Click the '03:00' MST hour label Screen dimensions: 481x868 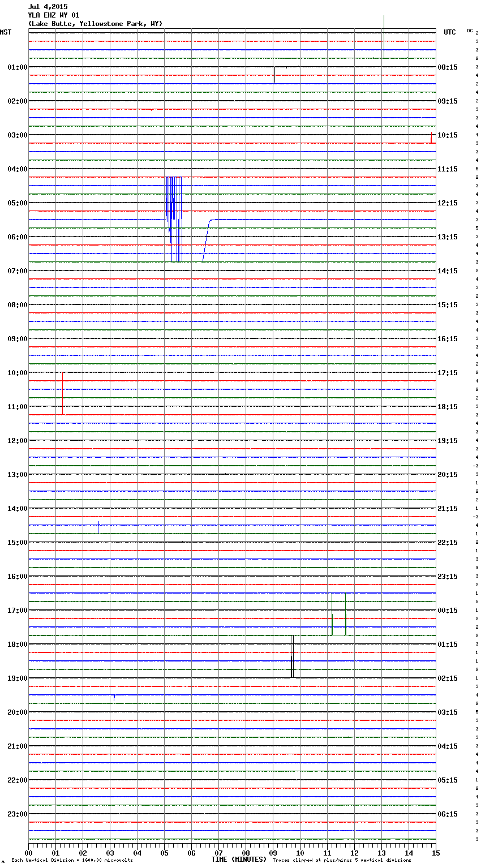tap(18, 135)
